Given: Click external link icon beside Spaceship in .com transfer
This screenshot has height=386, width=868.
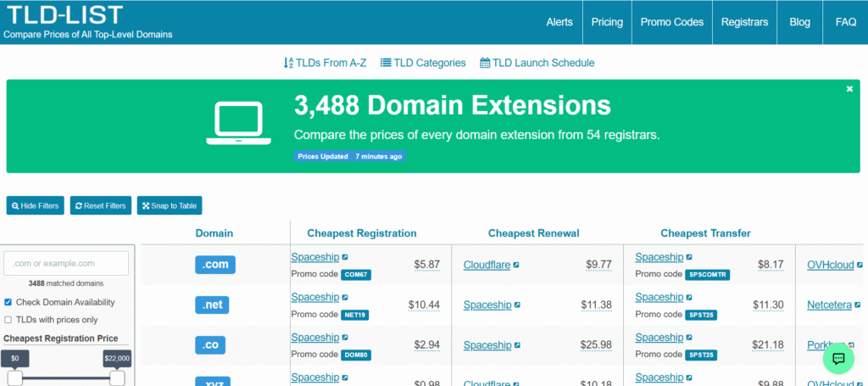Looking at the screenshot, I should (689, 258).
